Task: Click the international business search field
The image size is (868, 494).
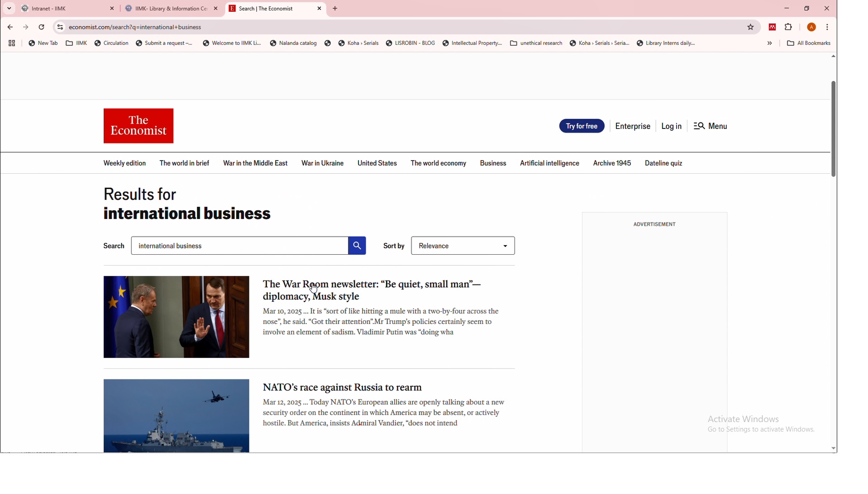Action: point(239,246)
